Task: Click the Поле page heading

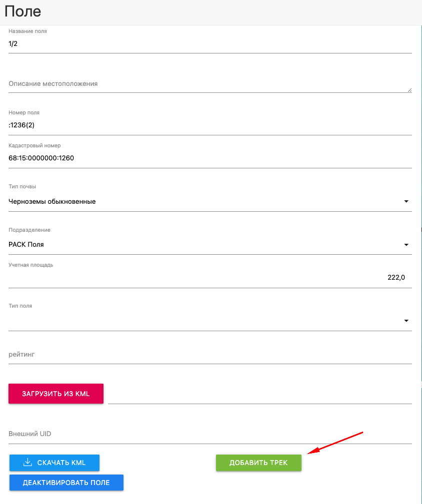Action: tap(23, 11)
